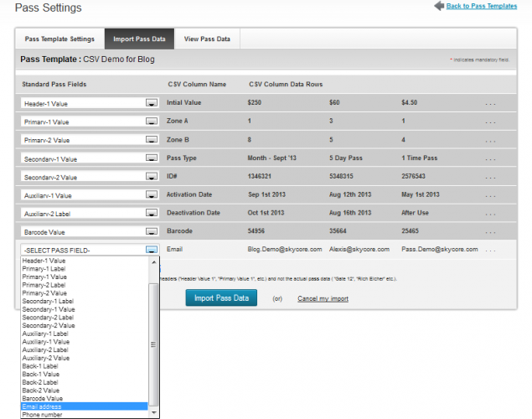Click the 1 Time Pass cell
This screenshot has width=532, height=419.
click(x=420, y=158)
